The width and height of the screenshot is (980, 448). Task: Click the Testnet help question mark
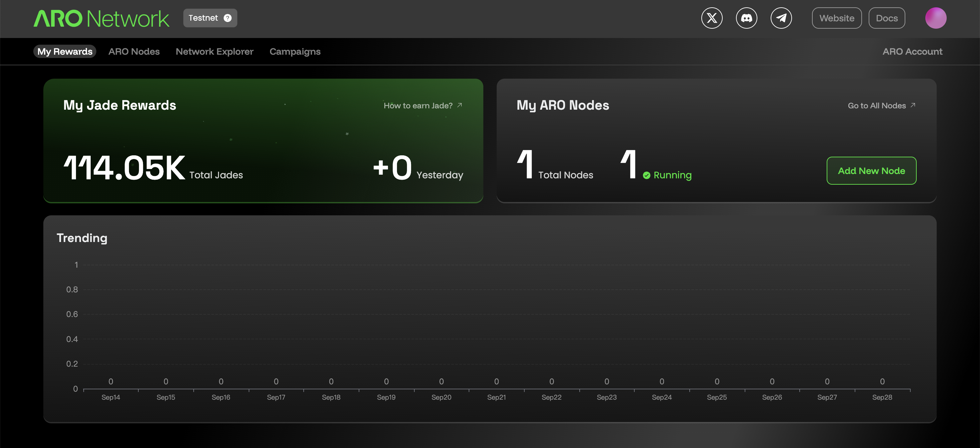pos(227,17)
